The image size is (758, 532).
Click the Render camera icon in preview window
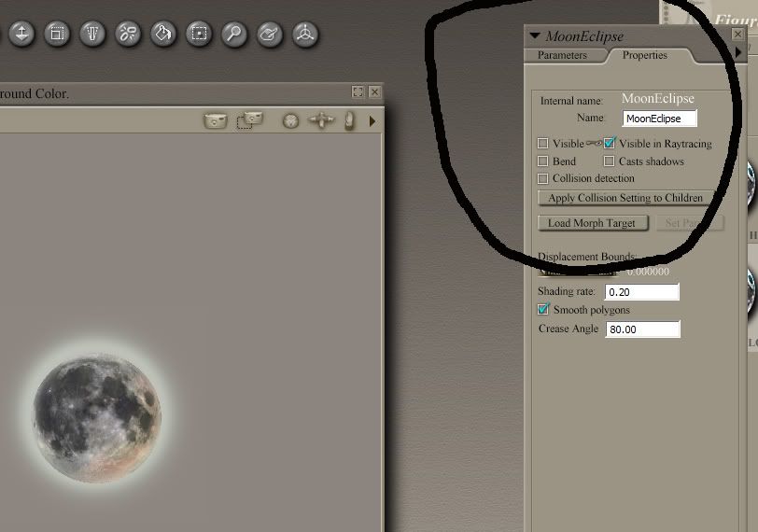216,120
